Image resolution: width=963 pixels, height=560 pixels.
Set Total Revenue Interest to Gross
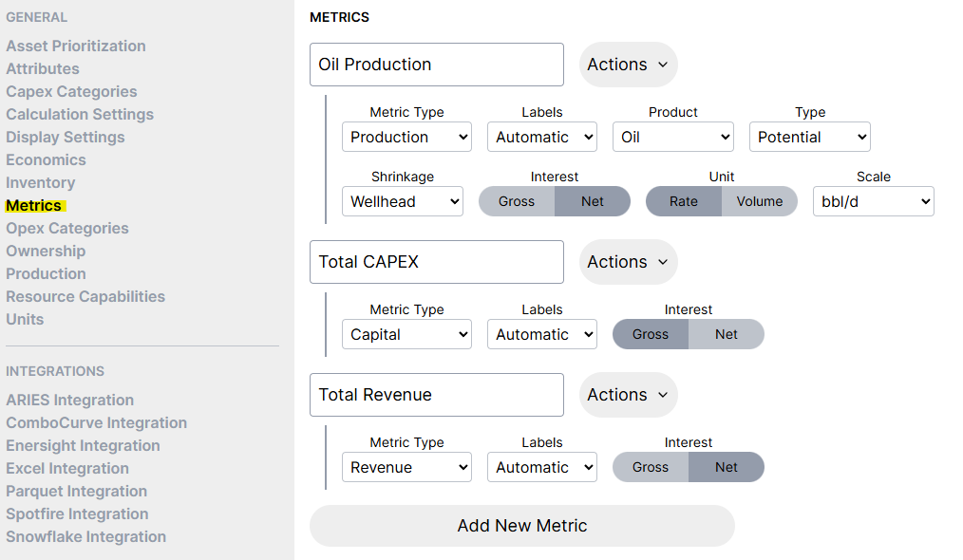(x=651, y=467)
